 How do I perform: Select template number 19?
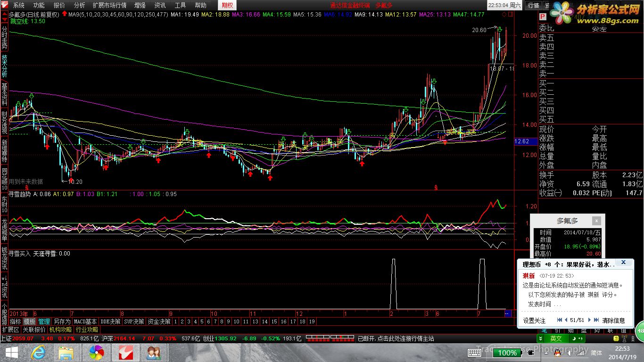pyautogui.click(x=312, y=321)
